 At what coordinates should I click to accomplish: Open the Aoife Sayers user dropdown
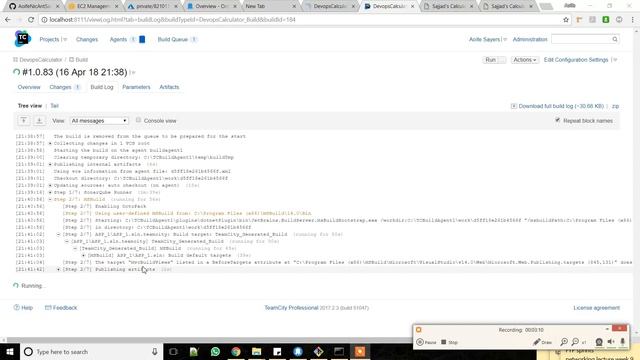point(487,39)
